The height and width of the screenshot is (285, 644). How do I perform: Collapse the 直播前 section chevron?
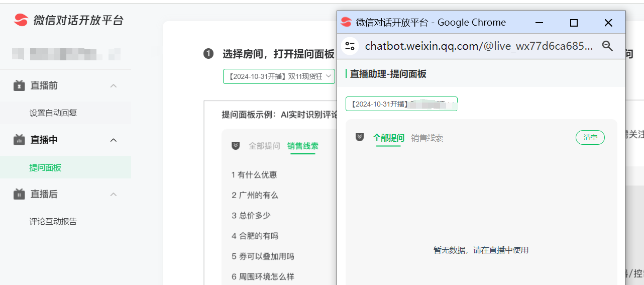tap(114, 85)
